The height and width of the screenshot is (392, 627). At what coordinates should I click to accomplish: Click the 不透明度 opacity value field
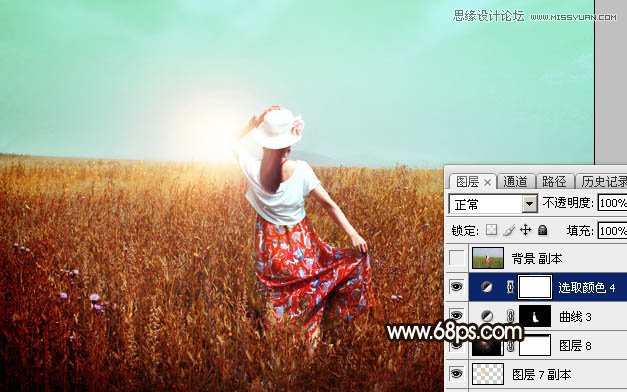[x=612, y=203]
